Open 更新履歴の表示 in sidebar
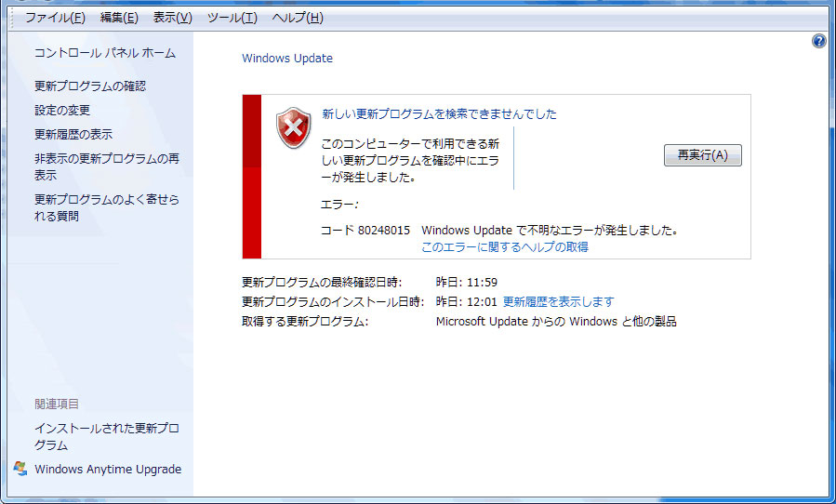The image size is (836, 504). click(x=73, y=134)
